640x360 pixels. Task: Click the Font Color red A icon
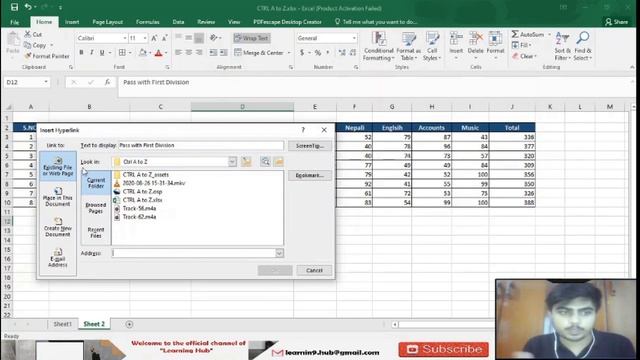tap(158, 53)
